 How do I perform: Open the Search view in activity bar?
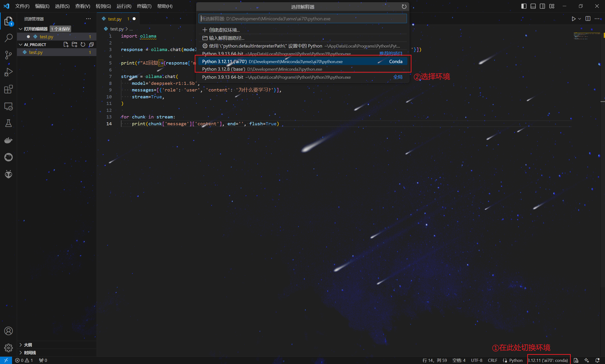9,38
